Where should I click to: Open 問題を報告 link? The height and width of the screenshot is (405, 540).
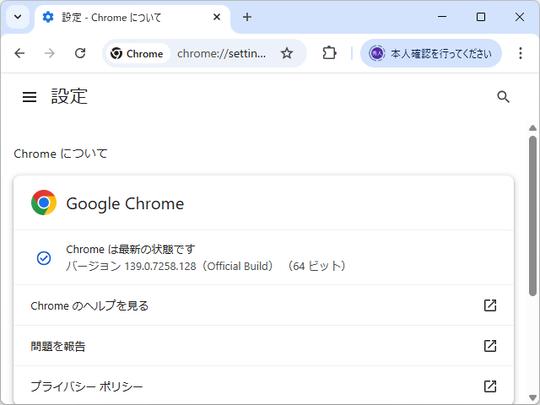264,346
